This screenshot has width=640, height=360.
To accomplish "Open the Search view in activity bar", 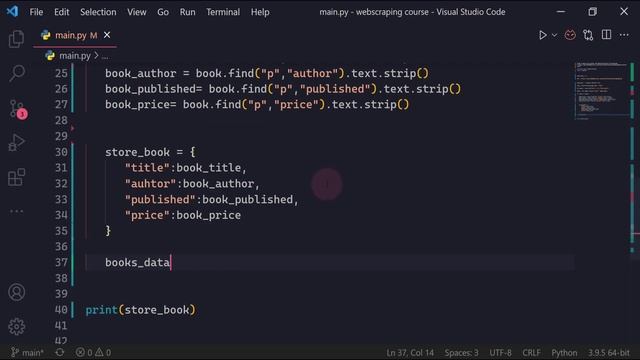I will click(x=17, y=73).
